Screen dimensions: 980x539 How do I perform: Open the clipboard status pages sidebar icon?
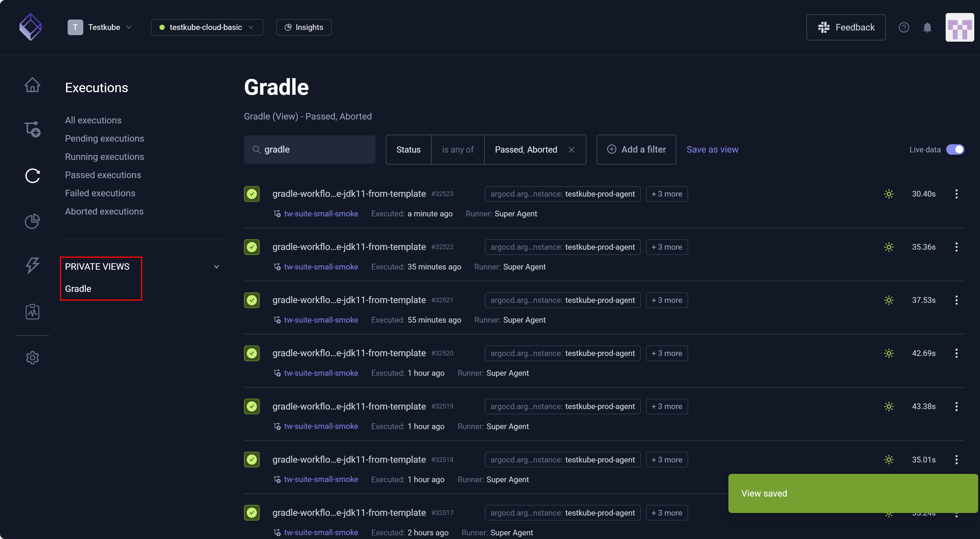pyautogui.click(x=32, y=312)
